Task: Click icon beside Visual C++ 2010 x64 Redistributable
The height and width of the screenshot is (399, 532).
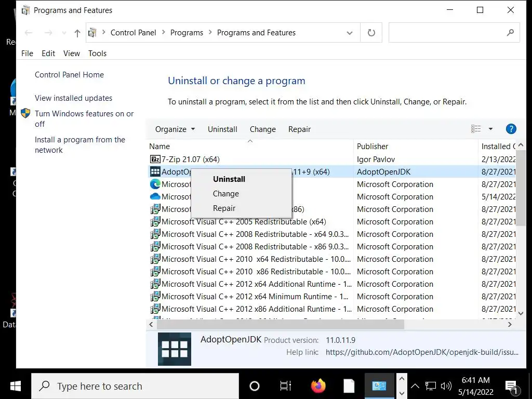Action: click(x=155, y=259)
